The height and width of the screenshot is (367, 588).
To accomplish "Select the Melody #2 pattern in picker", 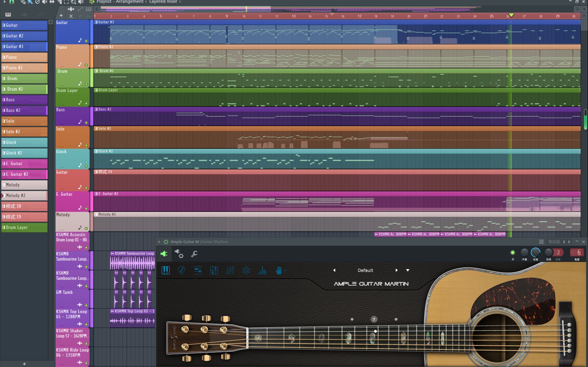I will 24,195.
